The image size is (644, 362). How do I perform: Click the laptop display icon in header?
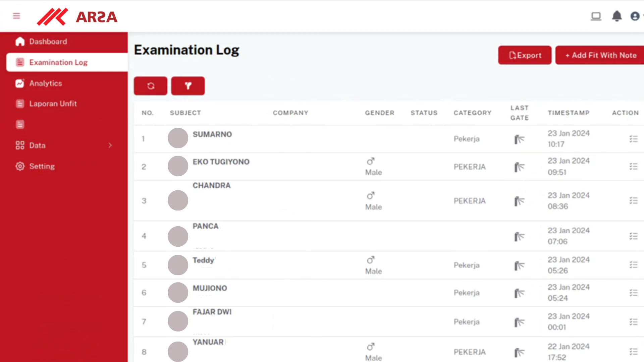[x=596, y=16]
